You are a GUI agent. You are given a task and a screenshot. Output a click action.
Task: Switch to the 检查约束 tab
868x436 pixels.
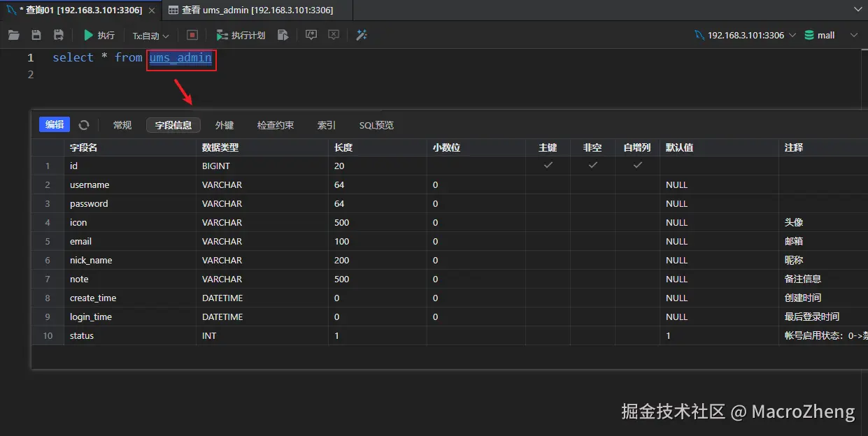pyautogui.click(x=276, y=125)
